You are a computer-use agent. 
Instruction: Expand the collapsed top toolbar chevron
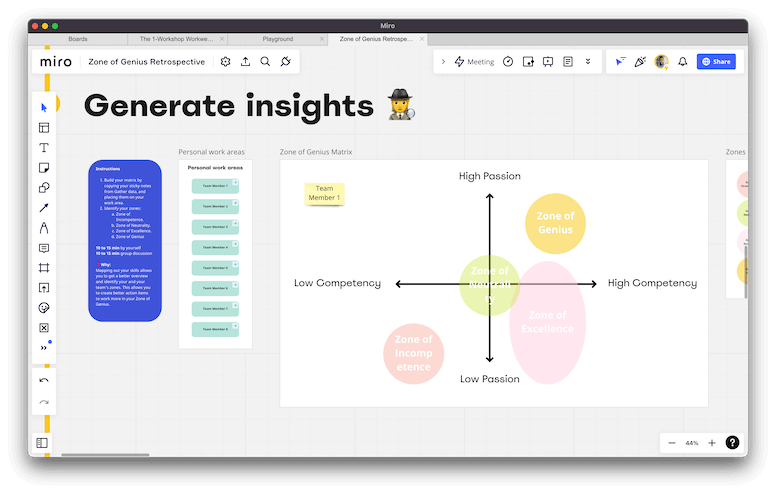coord(444,62)
